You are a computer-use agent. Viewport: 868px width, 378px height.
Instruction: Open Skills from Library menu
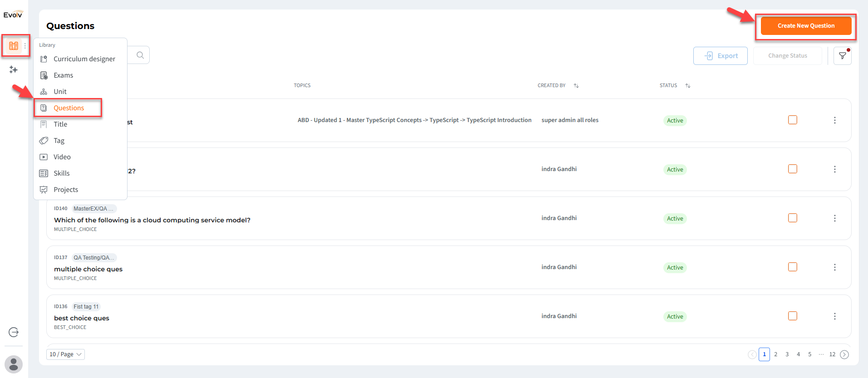80,173
